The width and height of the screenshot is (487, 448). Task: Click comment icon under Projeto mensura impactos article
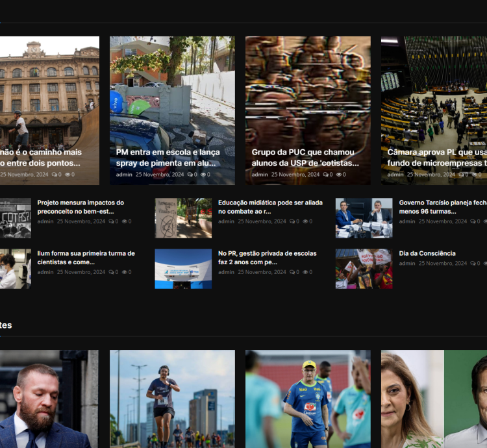click(111, 221)
